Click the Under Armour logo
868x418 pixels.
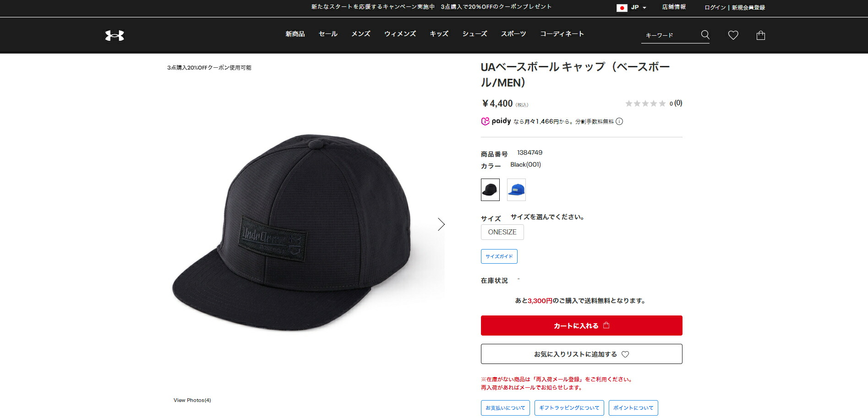tap(115, 35)
